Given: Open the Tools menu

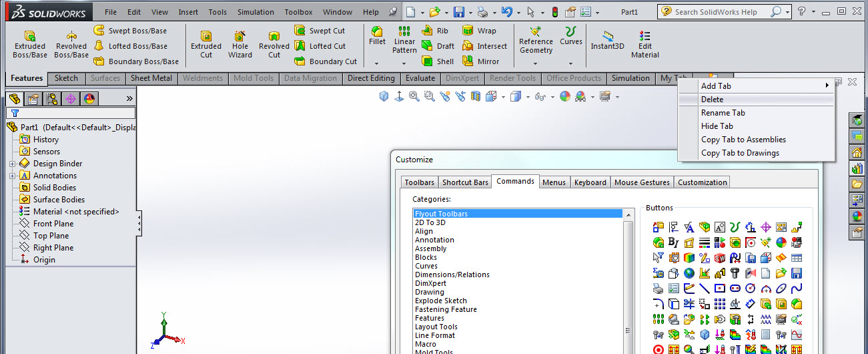Looking at the screenshot, I should (x=218, y=12).
